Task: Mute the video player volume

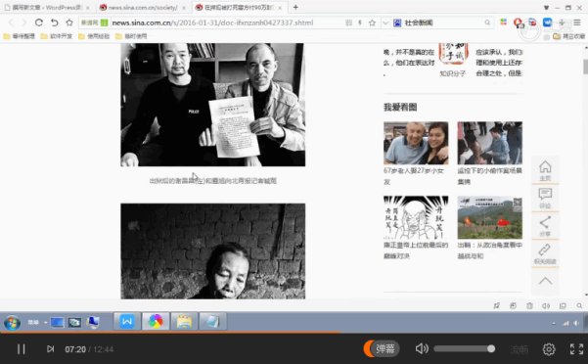Action: [422, 349]
